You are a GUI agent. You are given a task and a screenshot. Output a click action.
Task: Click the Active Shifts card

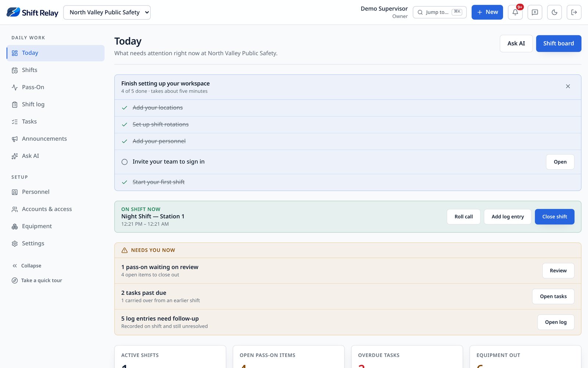(170, 357)
